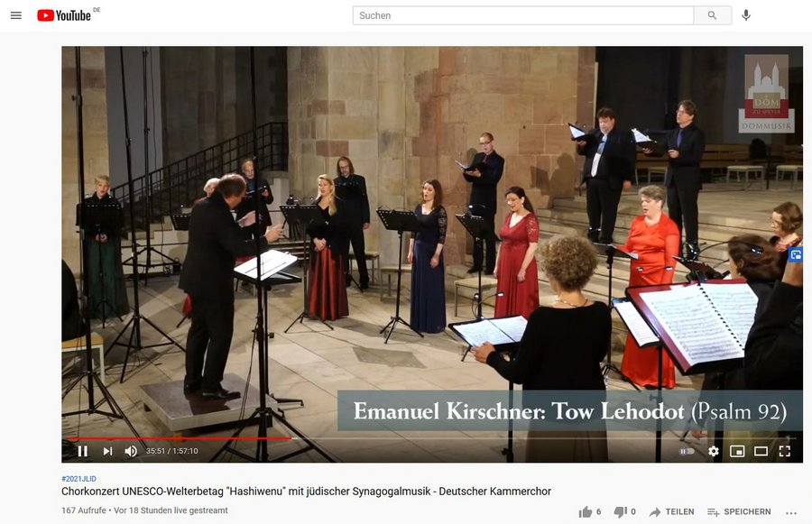Toggle the autoplay switch
Image resolution: width=812 pixels, height=524 pixels.
click(x=687, y=452)
